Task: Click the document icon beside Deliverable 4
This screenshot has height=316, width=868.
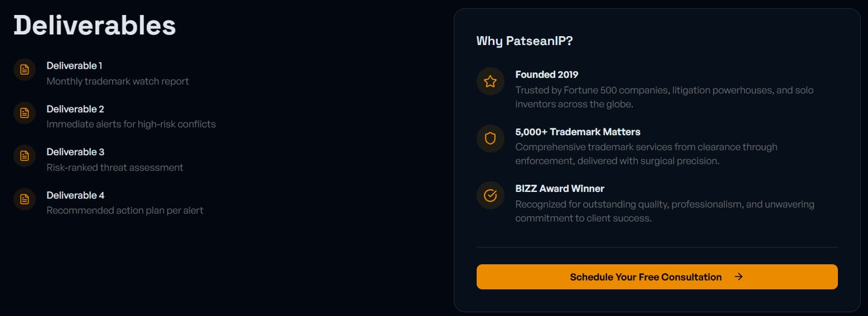Action: (x=25, y=199)
